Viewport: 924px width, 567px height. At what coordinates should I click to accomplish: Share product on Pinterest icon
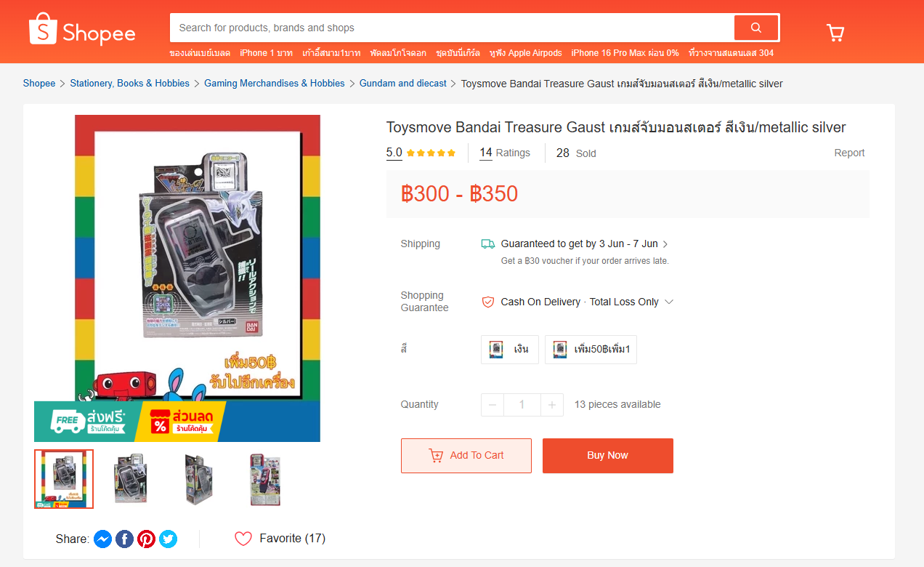click(x=146, y=539)
